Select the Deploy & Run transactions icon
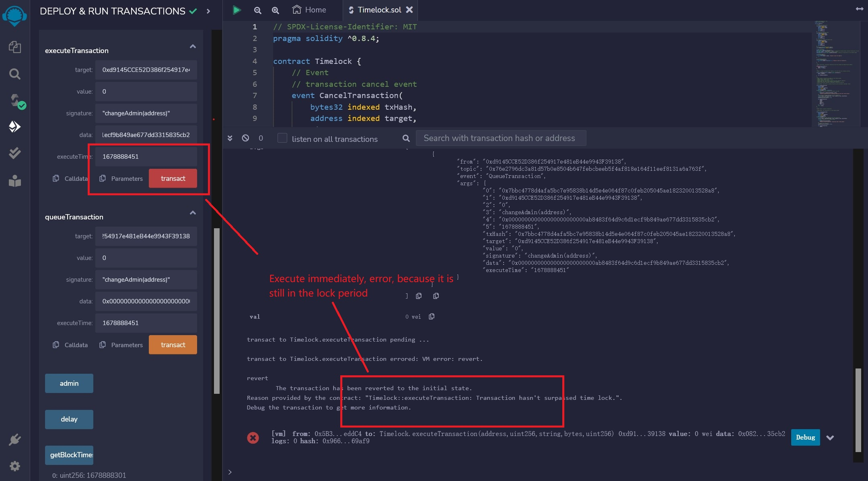This screenshot has width=868, height=481. tap(15, 126)
